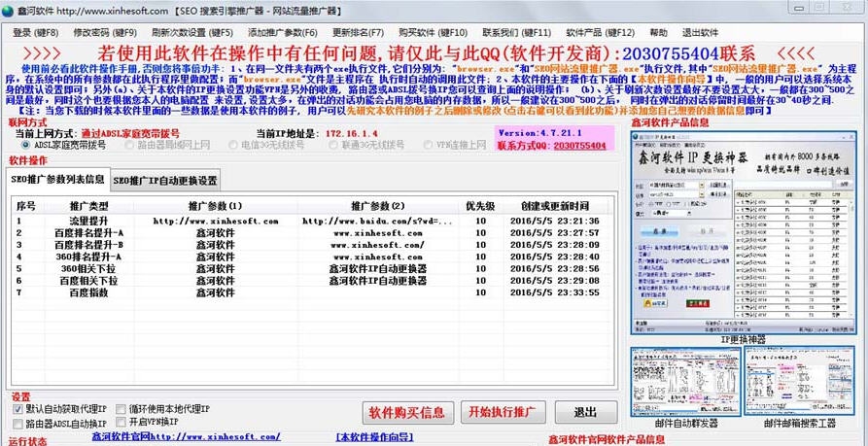Sort by 优先级 column header

(x=480, y=206)
